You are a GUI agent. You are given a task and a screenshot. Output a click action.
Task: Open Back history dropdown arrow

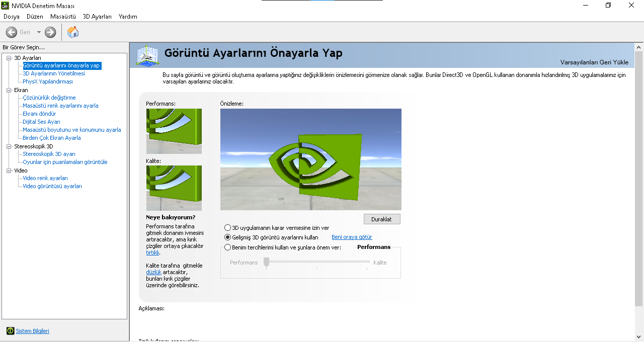pos(39,32)
